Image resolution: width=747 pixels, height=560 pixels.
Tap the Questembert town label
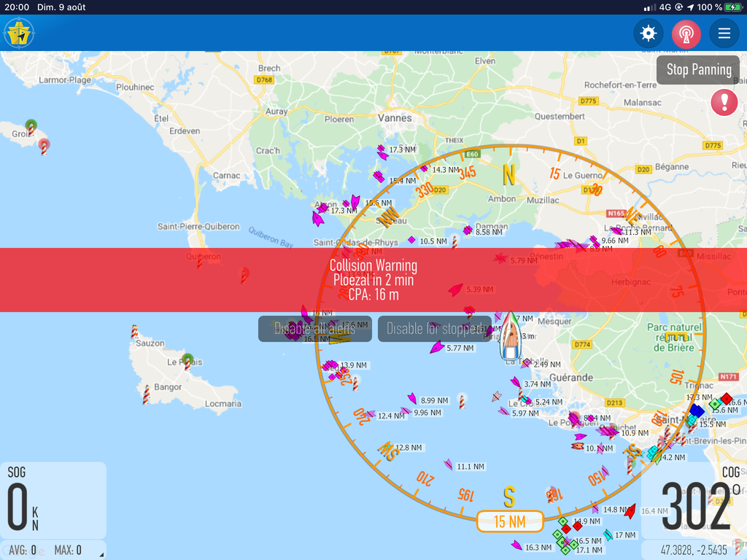click(560, 116)
